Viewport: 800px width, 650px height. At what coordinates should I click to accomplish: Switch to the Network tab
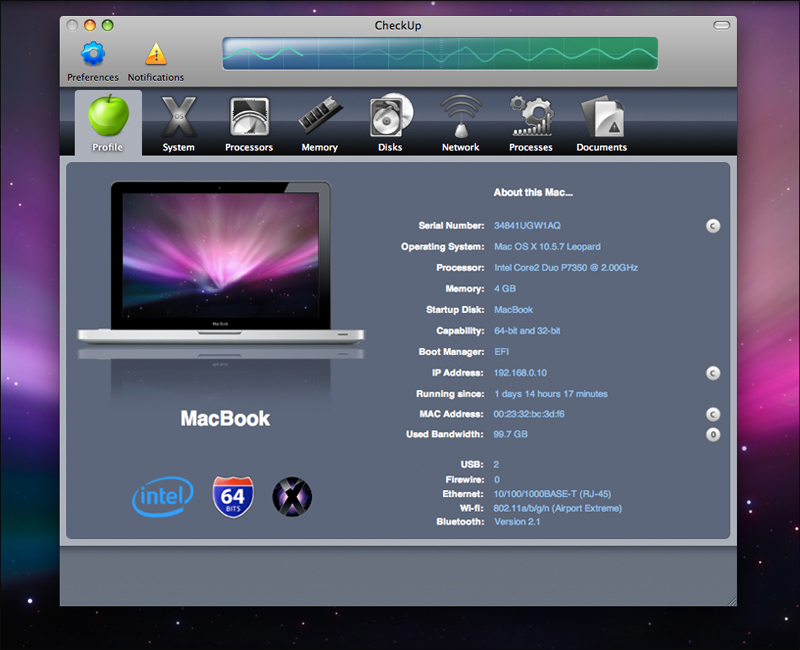461,124
